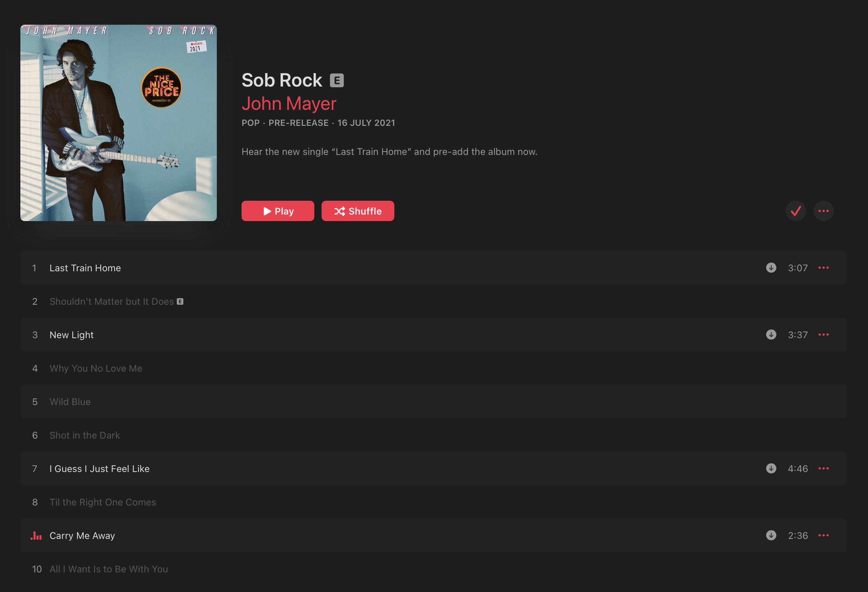
Task: Download the Carry Me Away track
Action: 771,535
